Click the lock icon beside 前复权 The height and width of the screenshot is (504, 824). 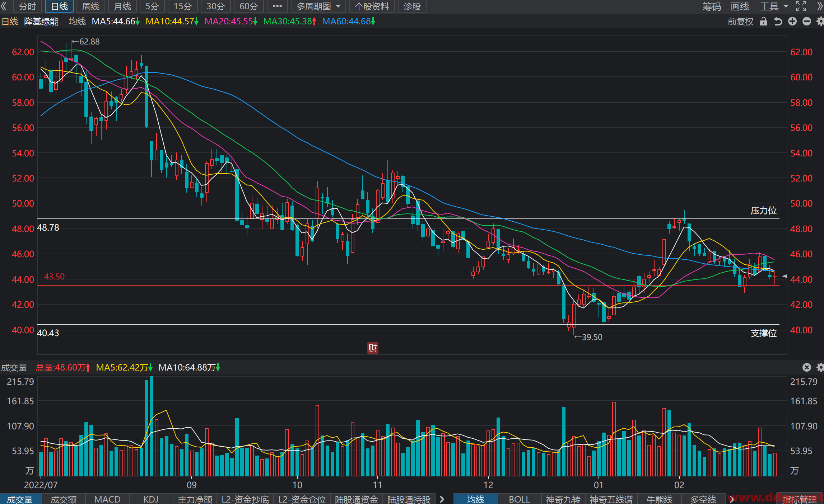[x=763, y=22]
